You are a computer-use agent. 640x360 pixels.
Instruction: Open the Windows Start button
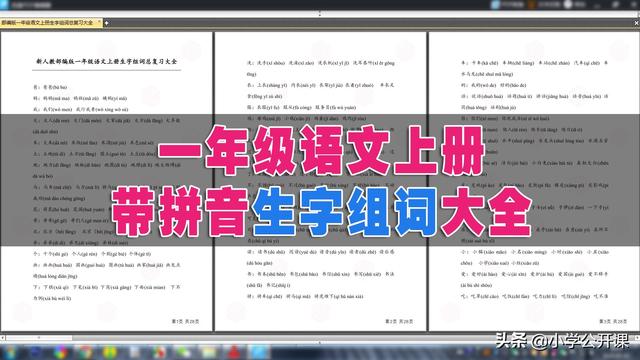[10, 352]
